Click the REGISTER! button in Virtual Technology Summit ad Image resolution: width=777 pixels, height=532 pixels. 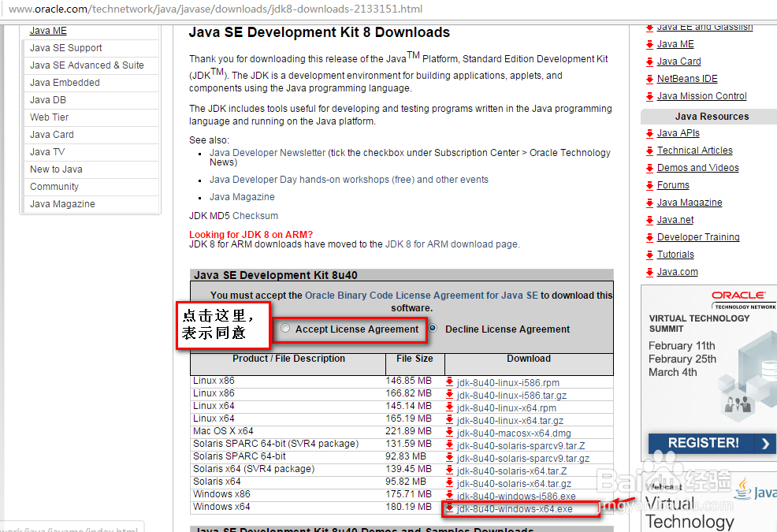(712, 443)
